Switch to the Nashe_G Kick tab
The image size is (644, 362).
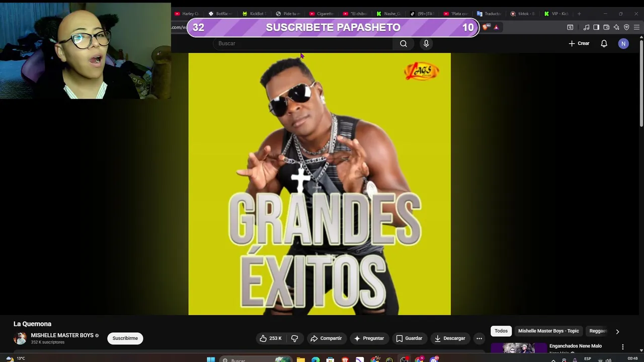click(389, 14)
